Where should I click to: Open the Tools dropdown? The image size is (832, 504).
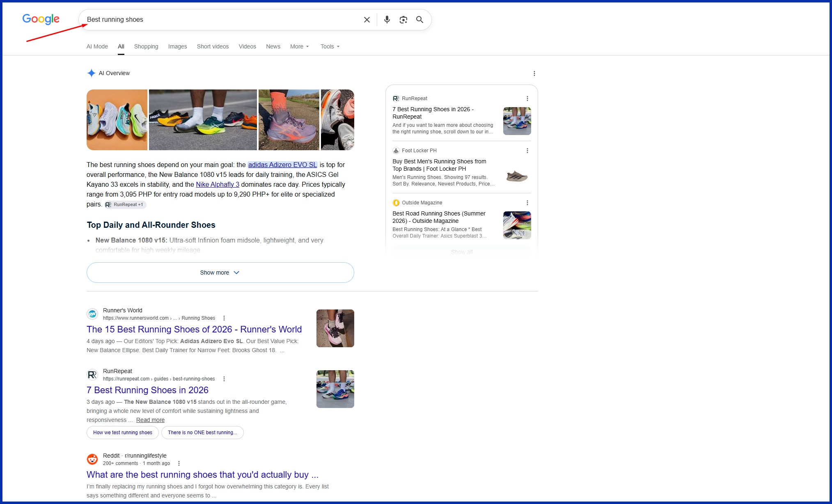(330, 46)
